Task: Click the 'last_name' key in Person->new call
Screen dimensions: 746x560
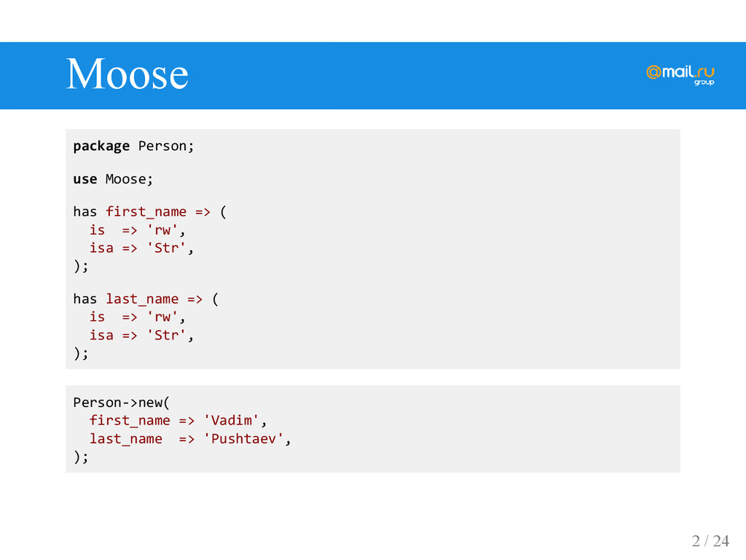Action: (x=125, y=439)
